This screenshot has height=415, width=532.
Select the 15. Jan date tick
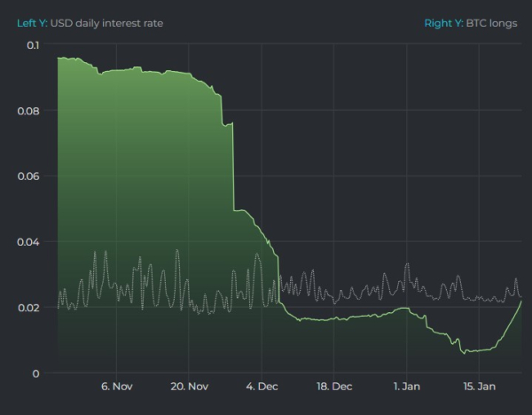479,387
